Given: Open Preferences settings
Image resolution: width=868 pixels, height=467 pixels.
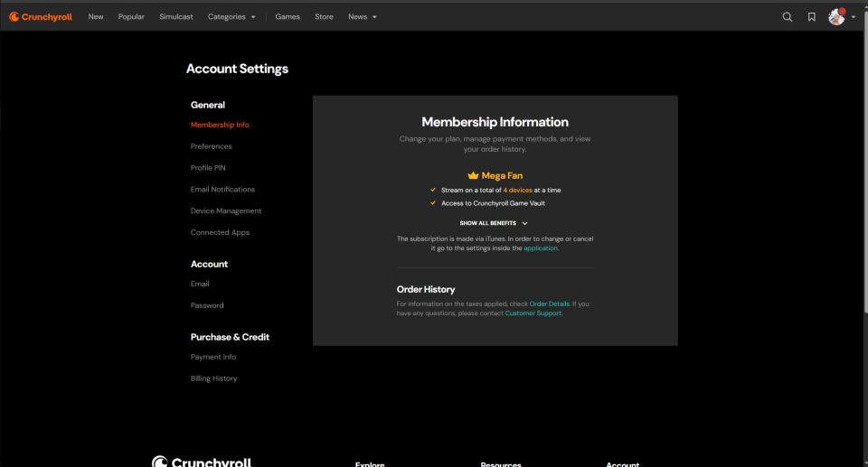Looking at the screenshot, I should tap(211, 146).
